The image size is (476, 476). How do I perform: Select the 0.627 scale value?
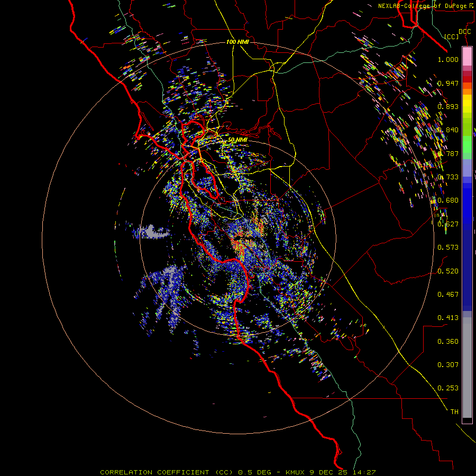pos(448,224)
